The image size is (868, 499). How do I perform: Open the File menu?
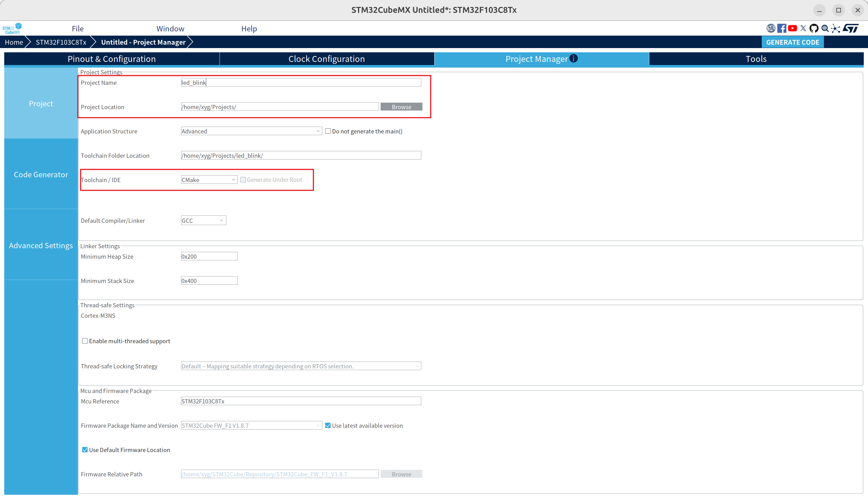pyautogui.click(x=78, y=29)
